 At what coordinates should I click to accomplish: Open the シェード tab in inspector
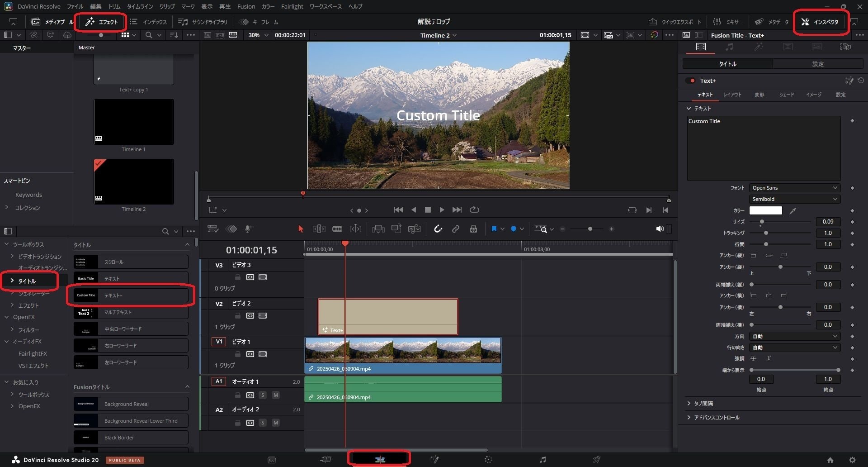[x=786, y=95]
